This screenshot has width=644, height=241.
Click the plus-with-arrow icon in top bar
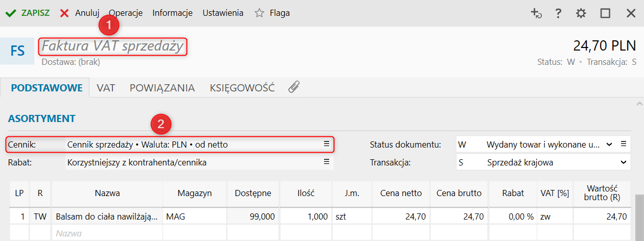(x=536, y=14)
